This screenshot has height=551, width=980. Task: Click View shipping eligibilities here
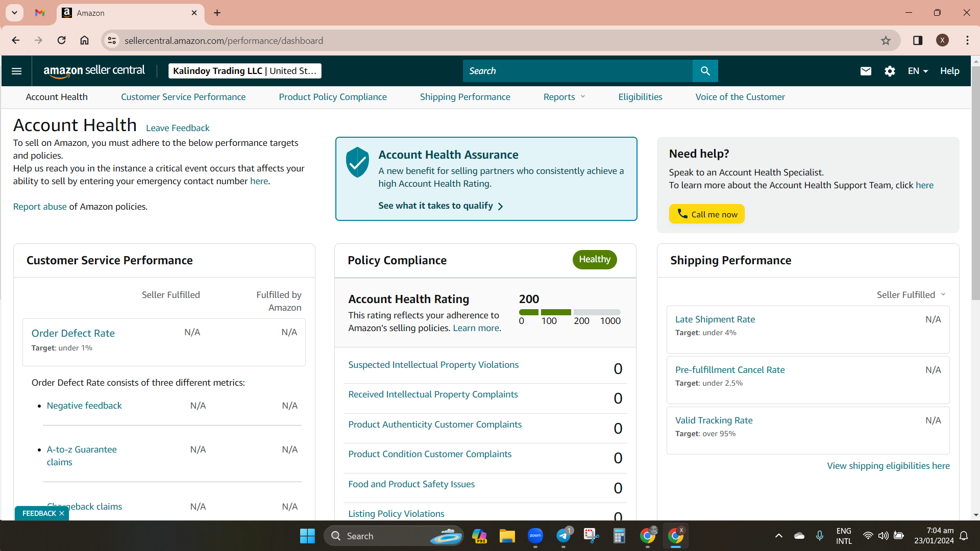pos(888,466)
